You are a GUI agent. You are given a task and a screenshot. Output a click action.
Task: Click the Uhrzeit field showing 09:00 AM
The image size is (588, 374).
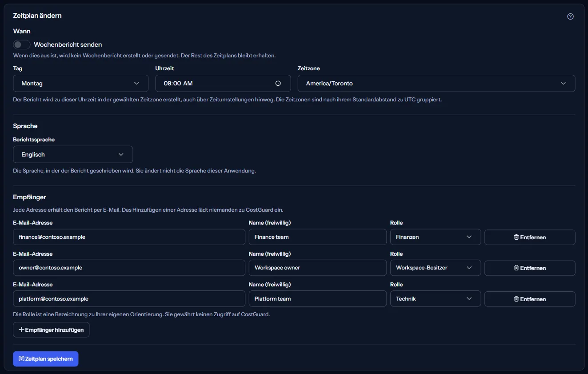pyautogui.click(x=223, y=83)
